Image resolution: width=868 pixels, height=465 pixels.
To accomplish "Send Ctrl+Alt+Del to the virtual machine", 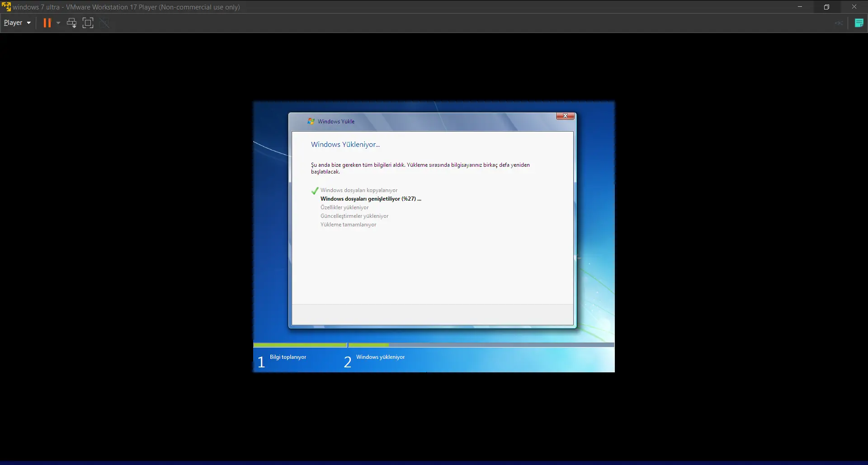I will click(x=71, y=23).
